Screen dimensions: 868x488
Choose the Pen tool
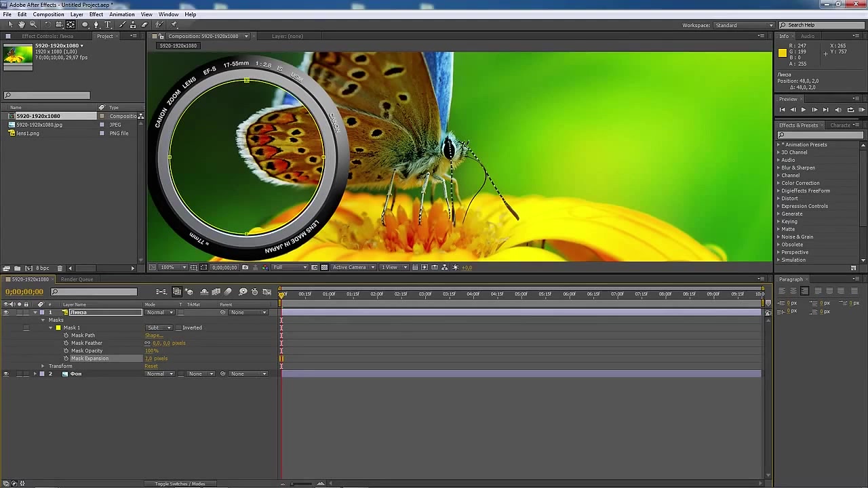tap(96, 24)
